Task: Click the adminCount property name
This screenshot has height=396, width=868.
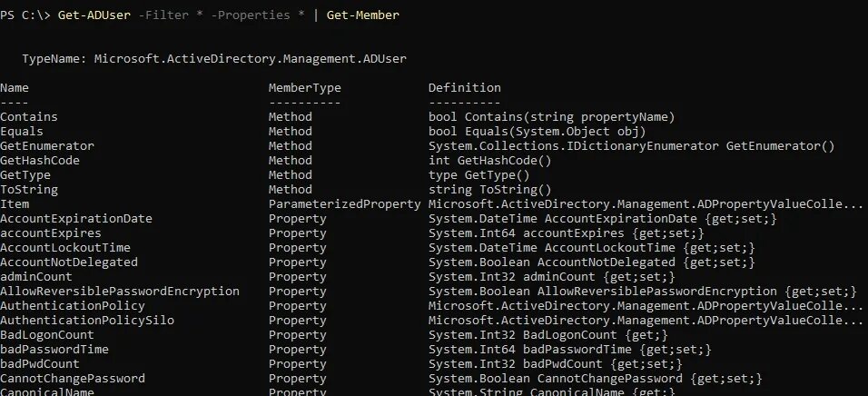Action: pyautogui.click(x=36, y=277)
